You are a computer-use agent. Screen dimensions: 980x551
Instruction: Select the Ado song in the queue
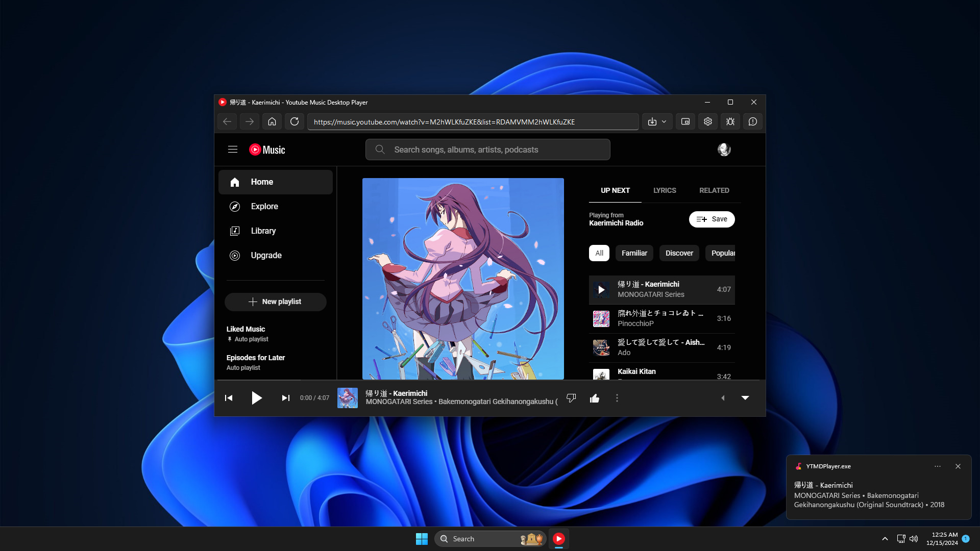(662, 348)
